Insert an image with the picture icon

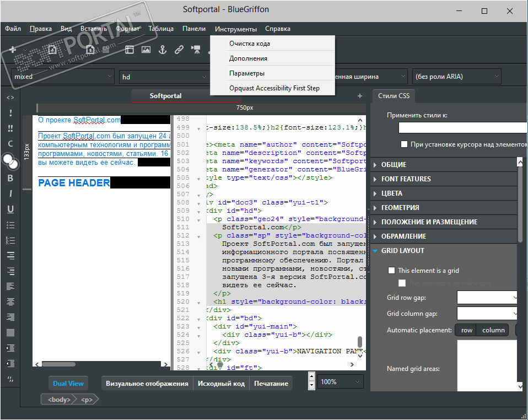click(x=146, y=50)
